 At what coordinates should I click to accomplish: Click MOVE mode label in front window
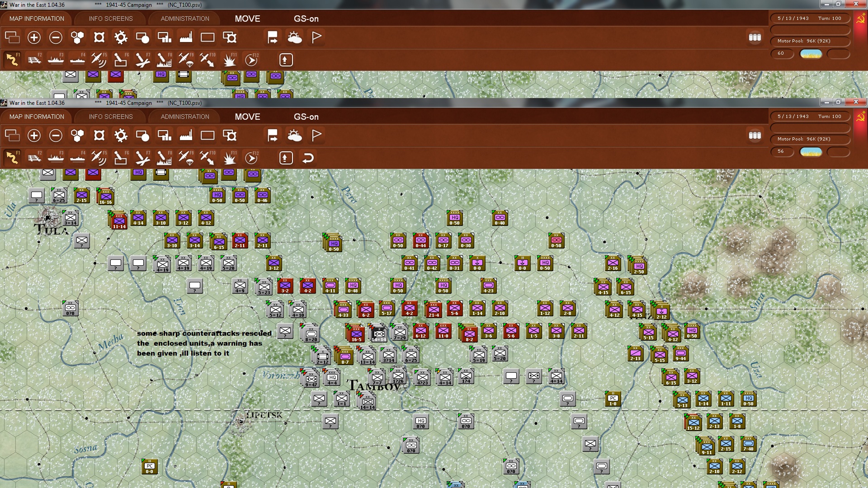pos(247,117)
